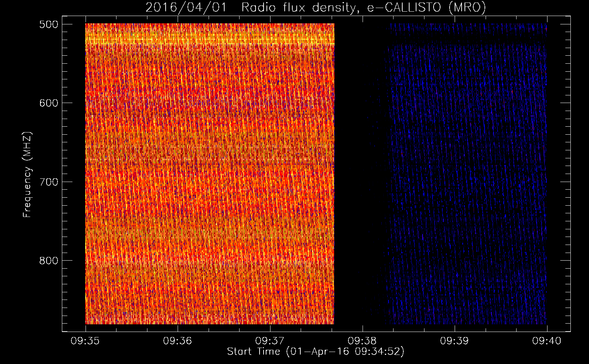Viewport: 589px width, 364px height.
Task: Click the 'Frequency (MHZ)' axis label
Action: [27, 174]
